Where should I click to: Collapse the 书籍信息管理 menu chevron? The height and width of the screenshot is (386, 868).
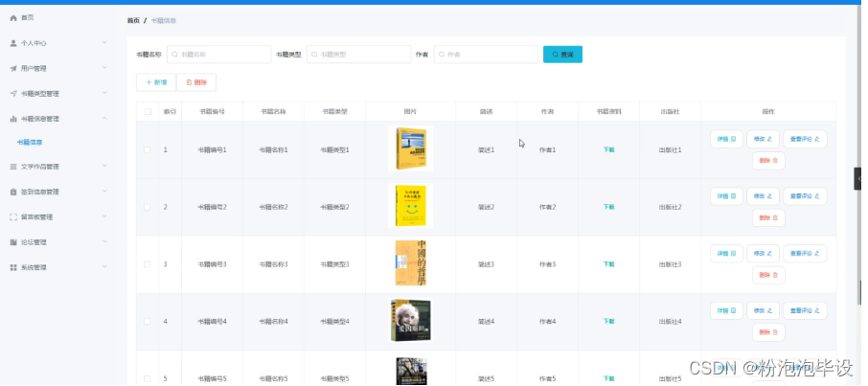104,119
